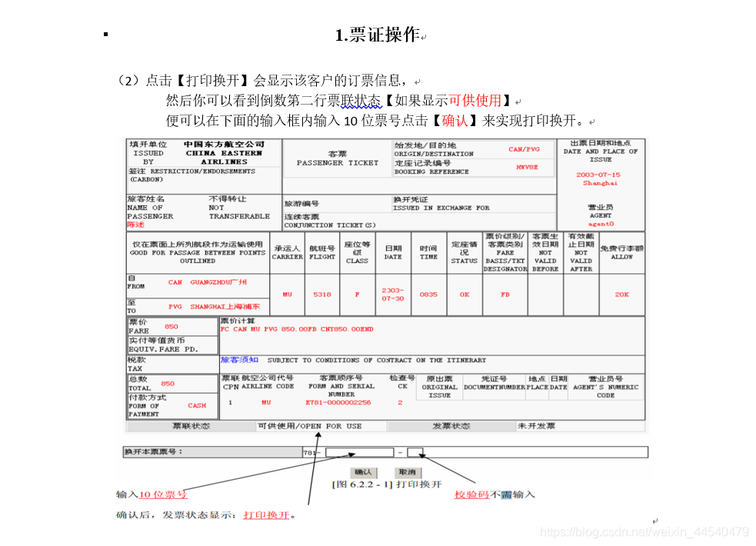The image size is (756, 546).
Task: Click the 旅游编号 label
Action: point(301,203)
